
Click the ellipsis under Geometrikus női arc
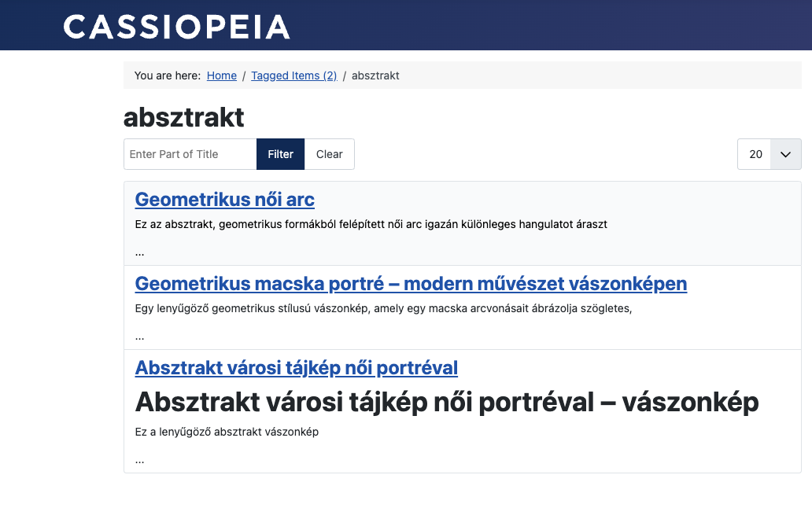coord(139,252)
